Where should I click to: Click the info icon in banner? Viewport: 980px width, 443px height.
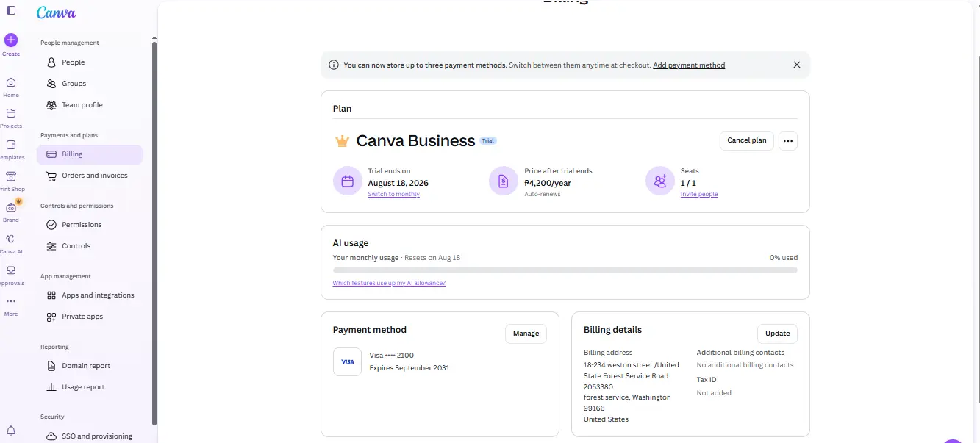(334, 65)
